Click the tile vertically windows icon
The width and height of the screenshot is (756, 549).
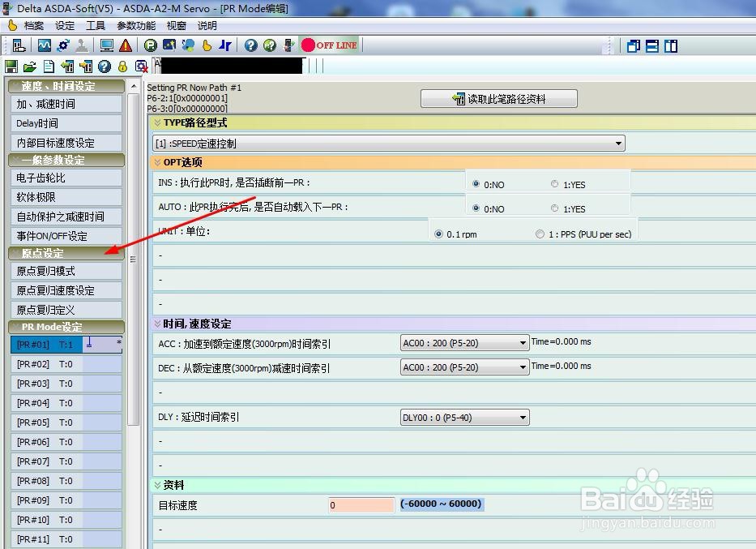671,46
